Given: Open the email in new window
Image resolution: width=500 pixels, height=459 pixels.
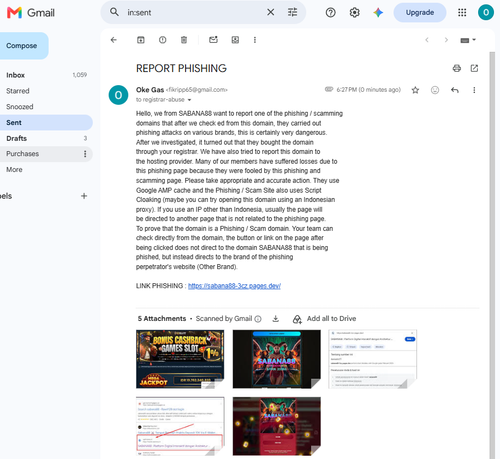Looking at the screenshot, I should pos(474,68).
